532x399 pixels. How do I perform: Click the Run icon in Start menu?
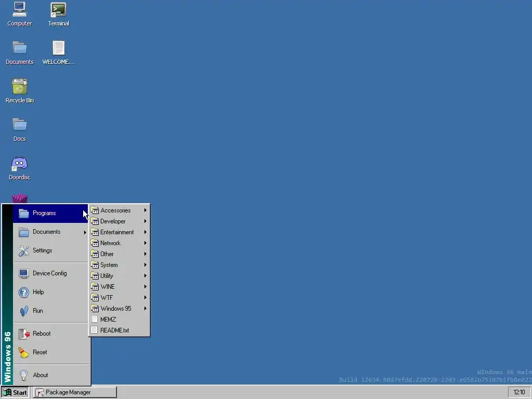pos(24,311)
